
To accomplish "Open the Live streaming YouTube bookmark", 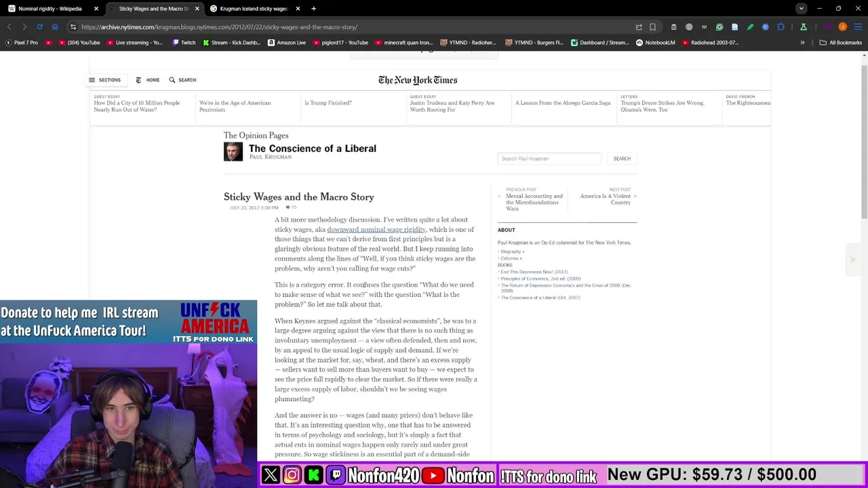I will pyautogui.click(x=134, y=43).
